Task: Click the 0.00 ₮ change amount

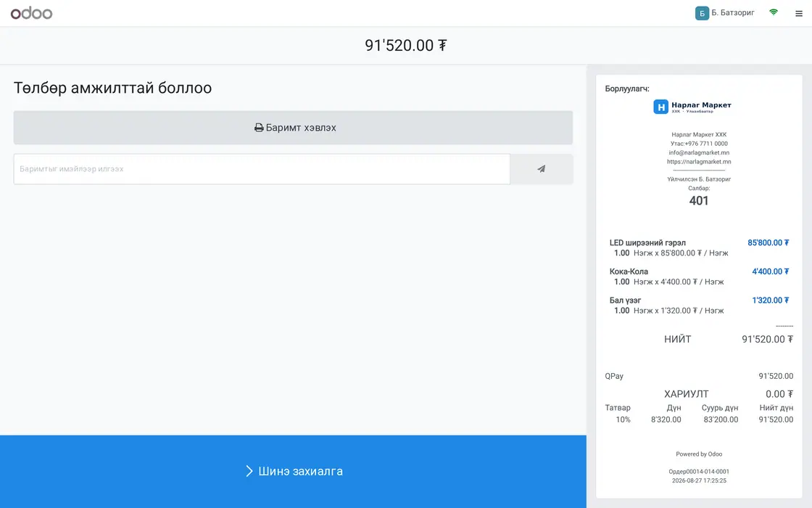Action: (779, 394)
